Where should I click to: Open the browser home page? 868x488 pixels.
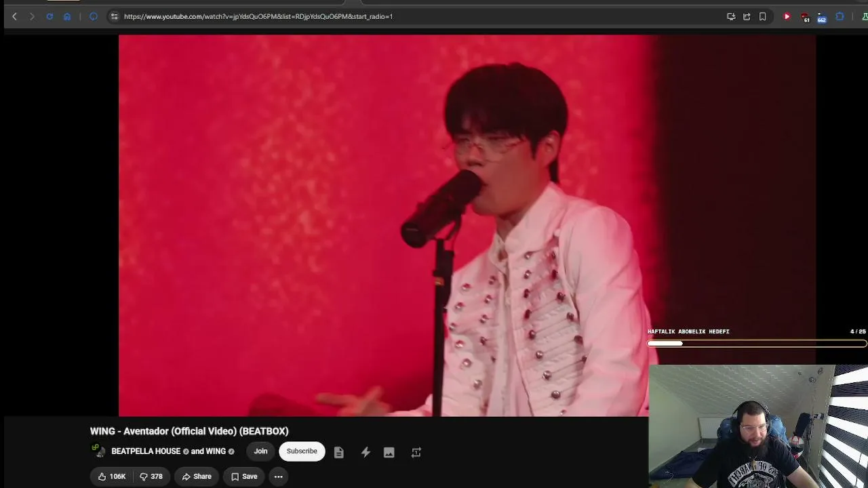(x=67, y=16)
